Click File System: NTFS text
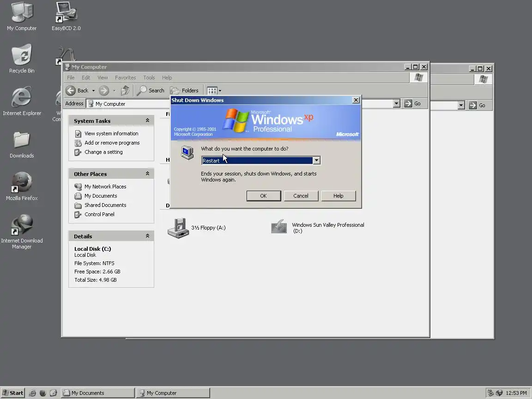Image resolution: width=532 pixels, height=399 pixels. coord(94,263)
